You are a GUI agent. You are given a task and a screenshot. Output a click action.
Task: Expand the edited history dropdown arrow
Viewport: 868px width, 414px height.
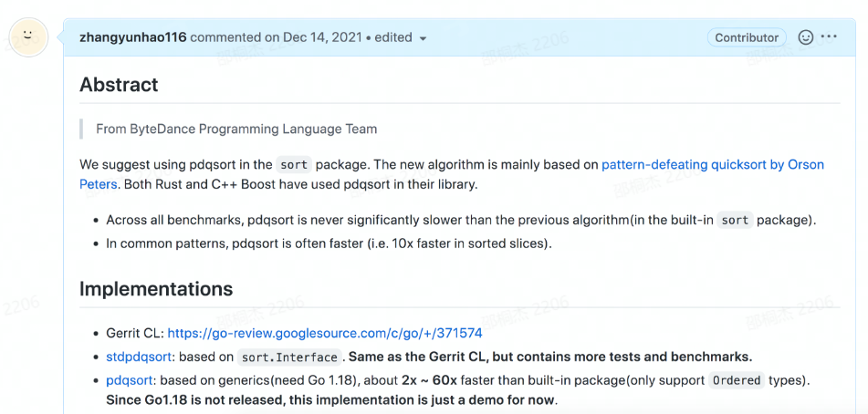(x=423, y=38)
